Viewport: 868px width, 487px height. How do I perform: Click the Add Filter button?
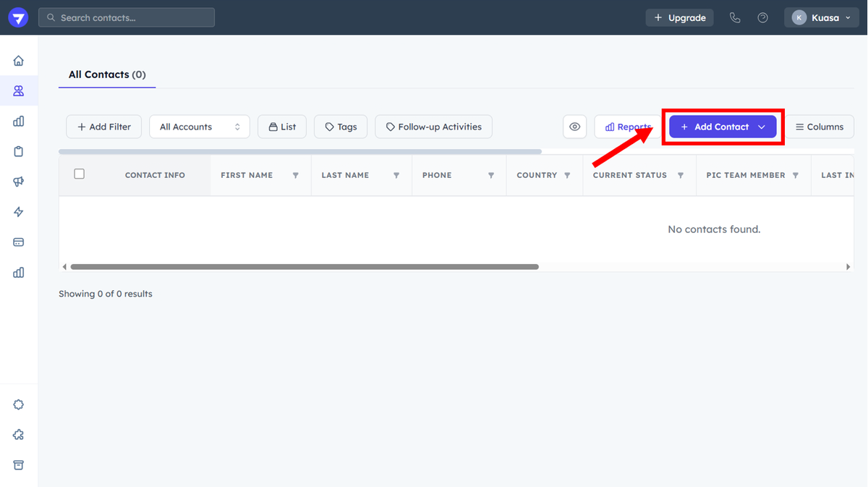pos(104,127)
